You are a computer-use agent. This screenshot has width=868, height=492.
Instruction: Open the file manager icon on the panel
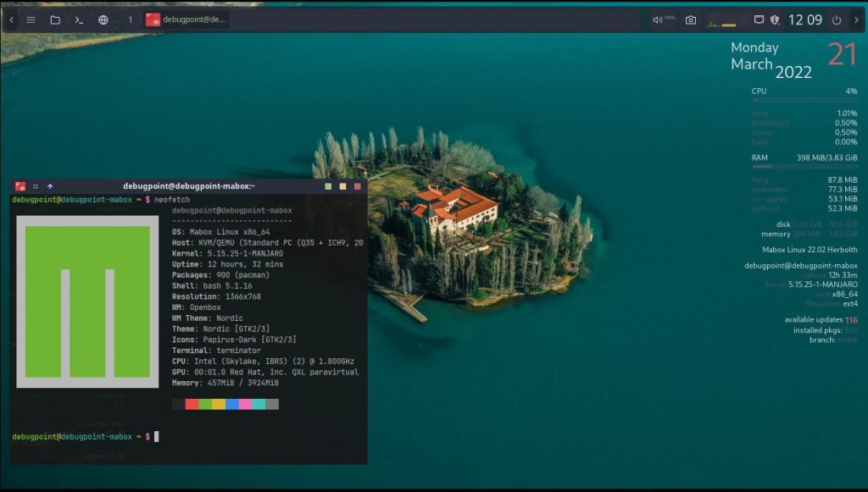53,19
